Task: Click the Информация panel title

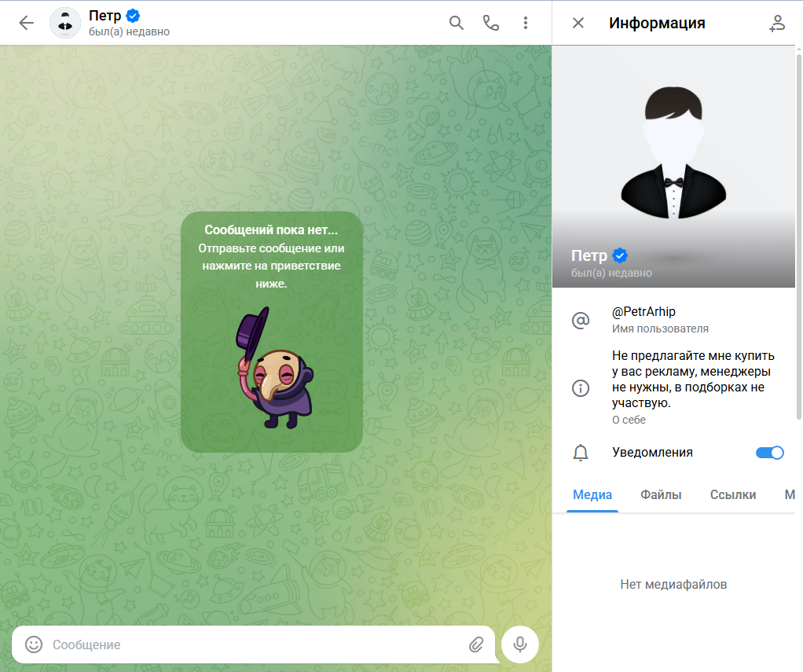Action: pyautogui.click(x=657, y=23)
